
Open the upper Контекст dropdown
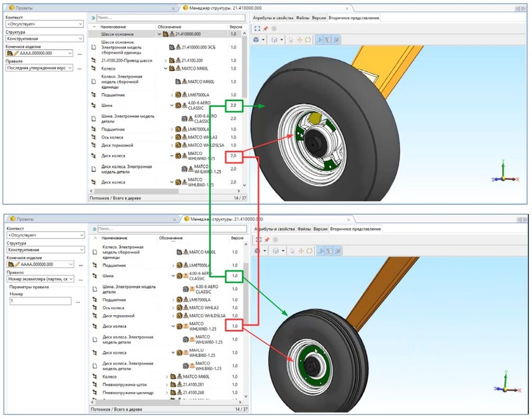pyautogui.click(x=44, y=24)
